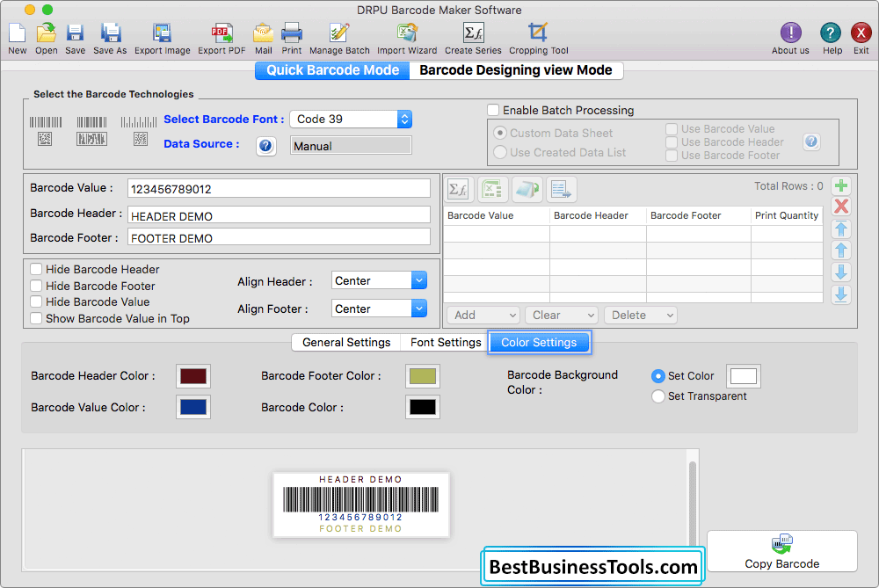Select the Use Created Data List radio option

(x=499, y=152)
